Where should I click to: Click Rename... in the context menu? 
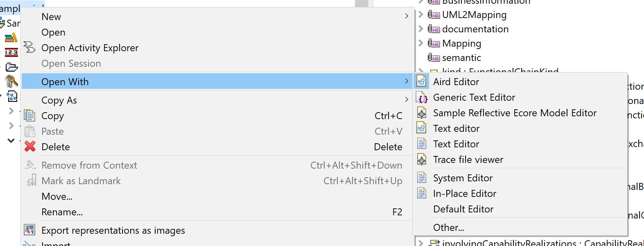pyautogui.click(x=62, y=212)
